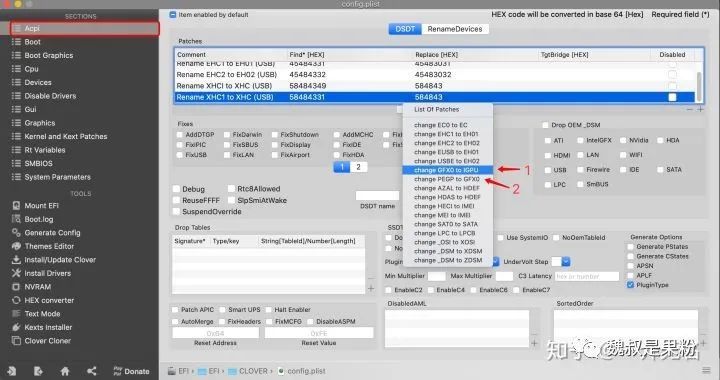Click the DSDT name input field
Viewport: 720px width, 380px height.
pyautogui.click(x=377, y=196)
